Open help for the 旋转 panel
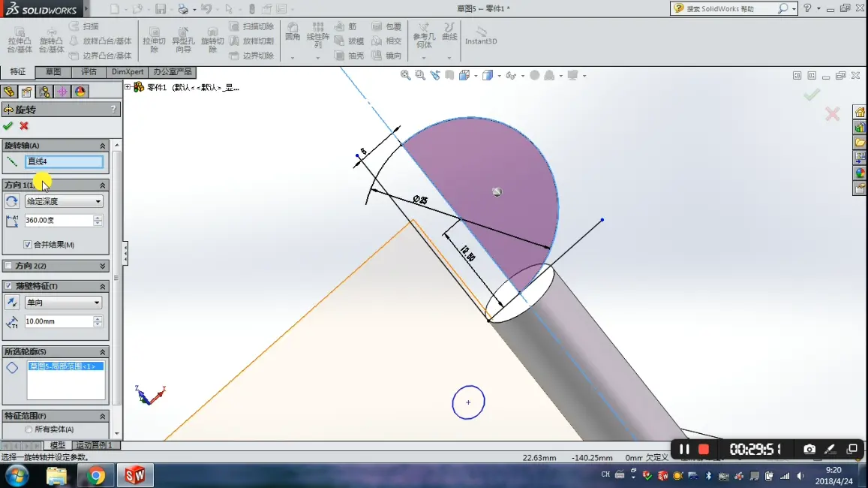Screen dimensions: 868x488 (x=113, y=109)
